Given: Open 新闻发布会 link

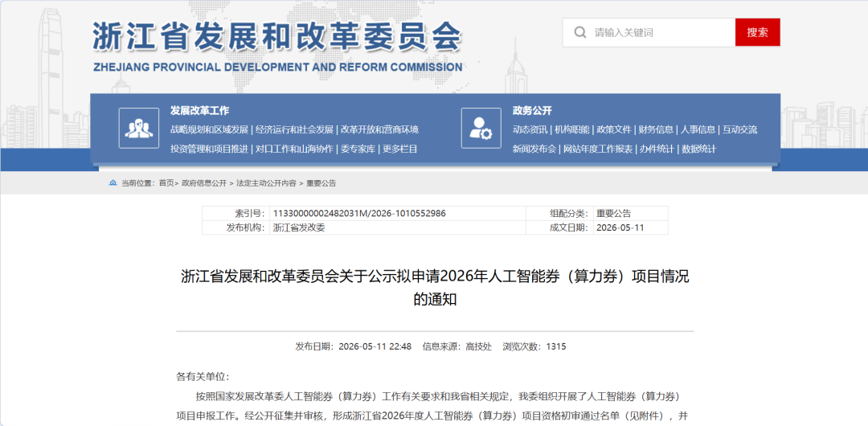Looking at the screenshot, I should (534, 149).
